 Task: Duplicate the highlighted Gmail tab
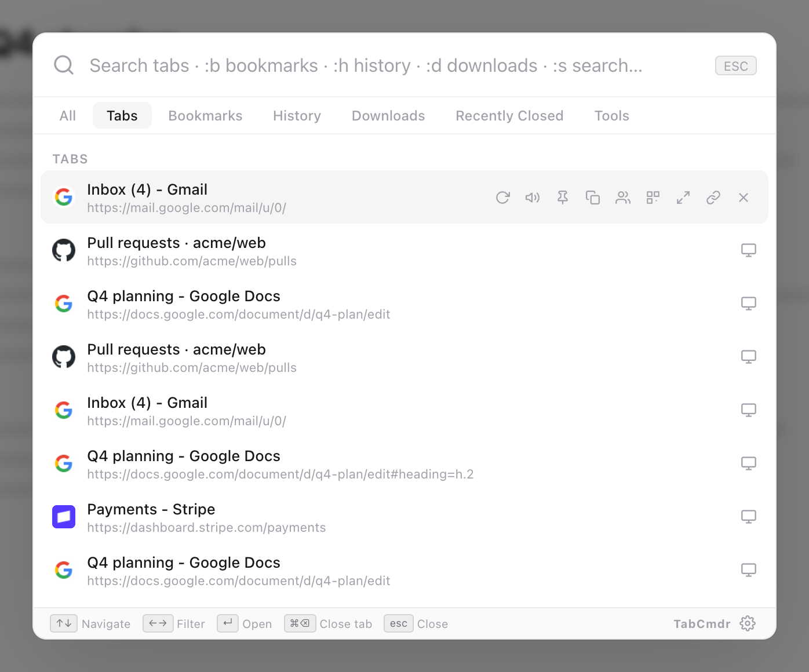pos(593,198)
